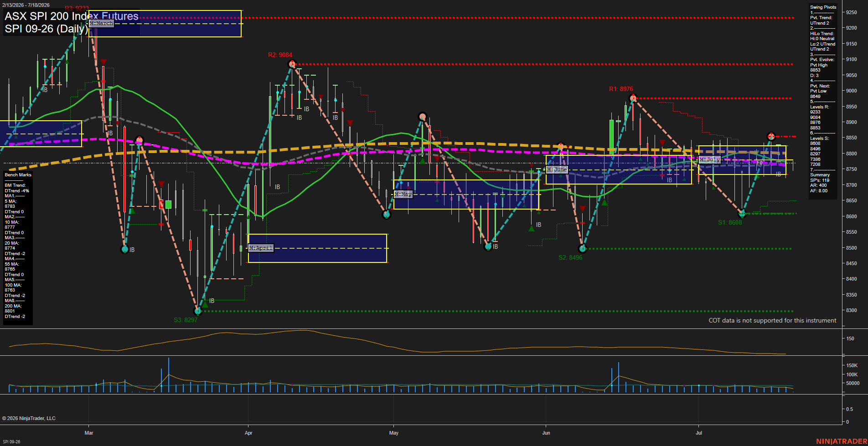Click the 8300 price axis label
868x446 pixels.
[851, 310]
